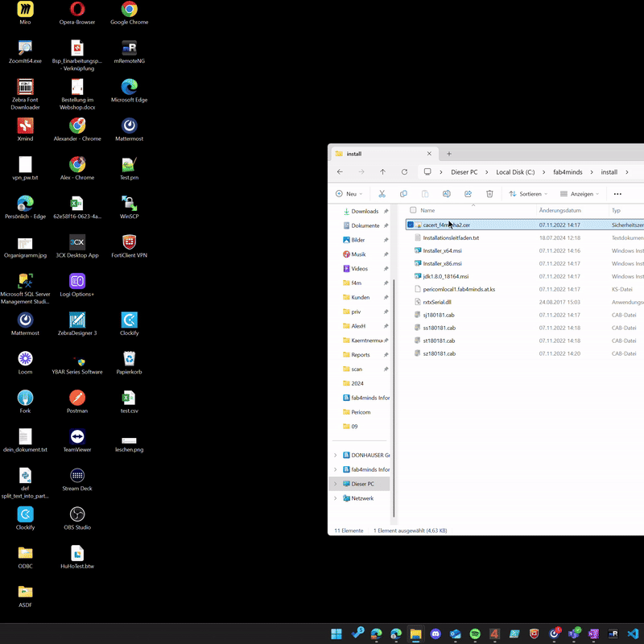Open the FortiClient VPN desktop icon
This screenshot has height=644, width=644.
click(129, 242)
